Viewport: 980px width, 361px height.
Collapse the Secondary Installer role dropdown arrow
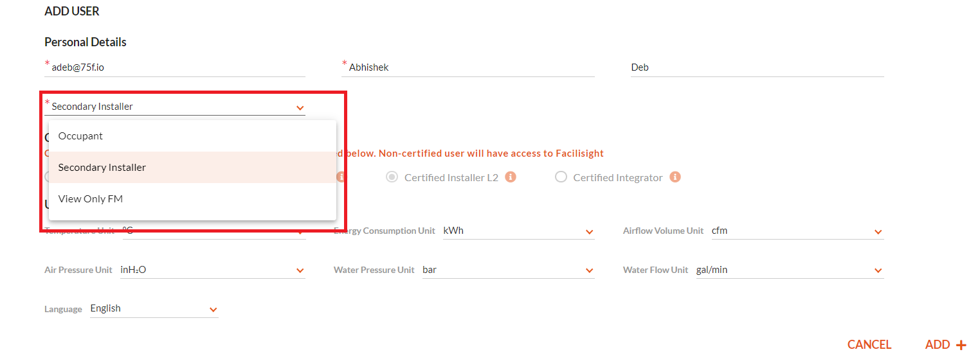pos(300,108)
